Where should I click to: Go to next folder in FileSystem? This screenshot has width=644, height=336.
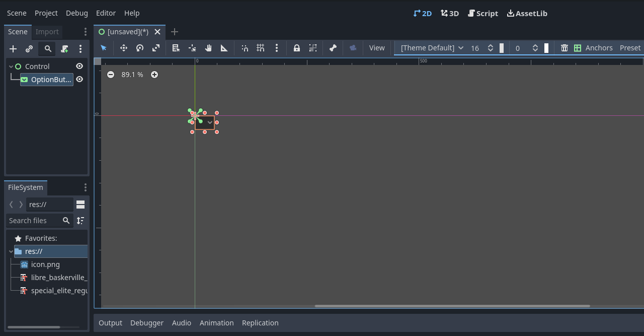pos(21,205)
